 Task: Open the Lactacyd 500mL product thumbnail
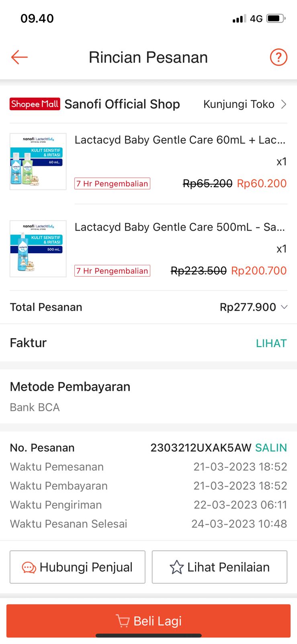click(38, 249)
